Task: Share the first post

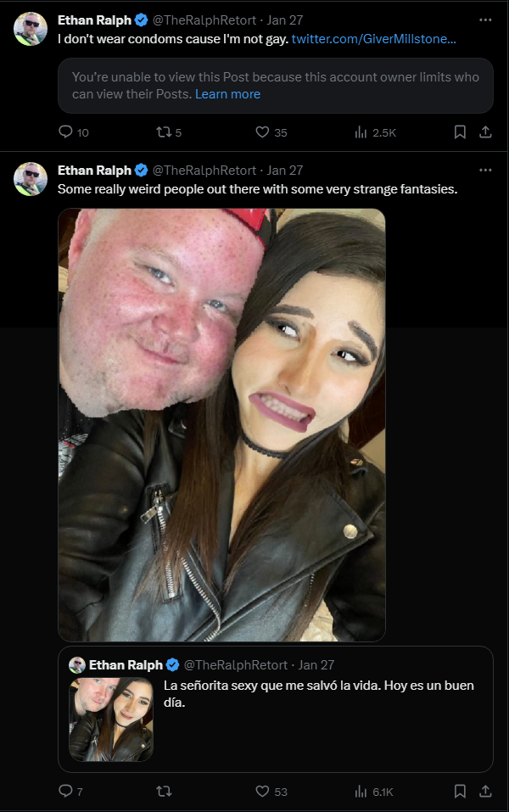Action: point(485,132)
